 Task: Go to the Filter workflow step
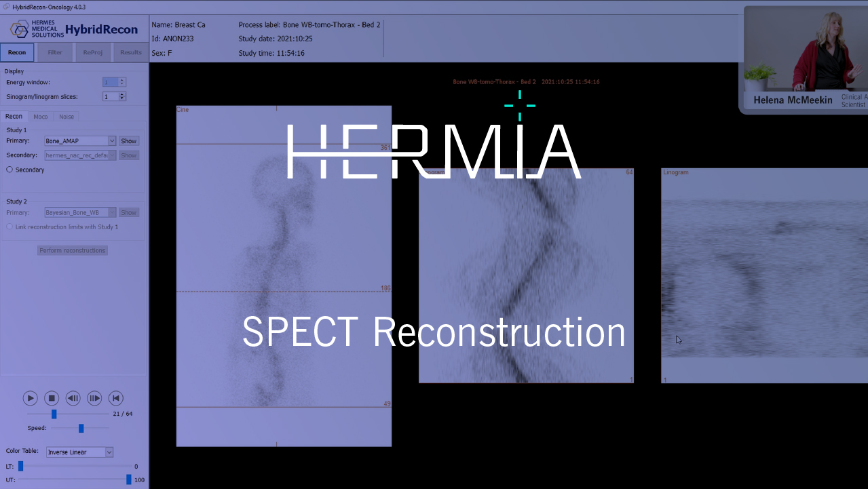(55, 52)
